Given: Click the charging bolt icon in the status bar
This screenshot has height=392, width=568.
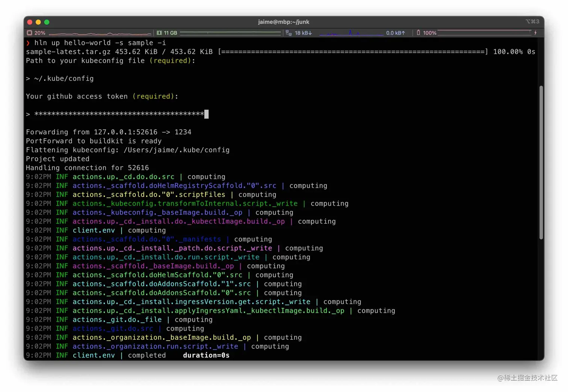Looking at the screenshot, I should click(535, 33).
